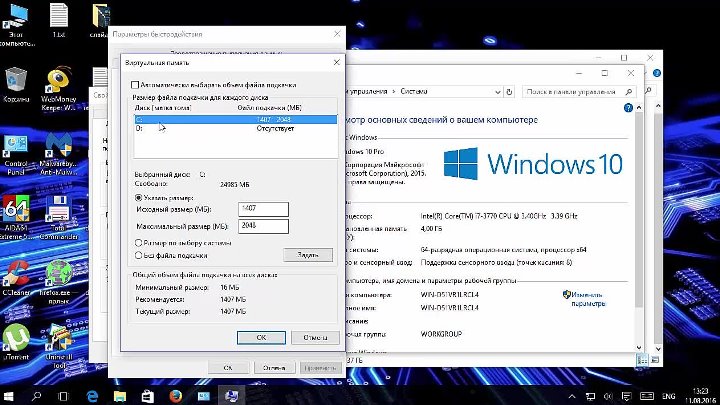This screenshot has height=405, width=720.
Task: Click the help icon in the System window
Action: [628, 108]
